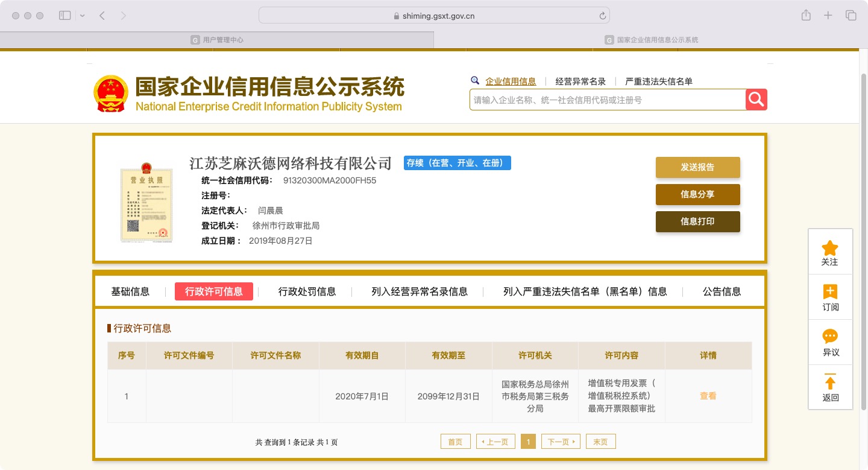Click the 共 查询到 1 条记录 共 1 页 summary

point(297,442)
